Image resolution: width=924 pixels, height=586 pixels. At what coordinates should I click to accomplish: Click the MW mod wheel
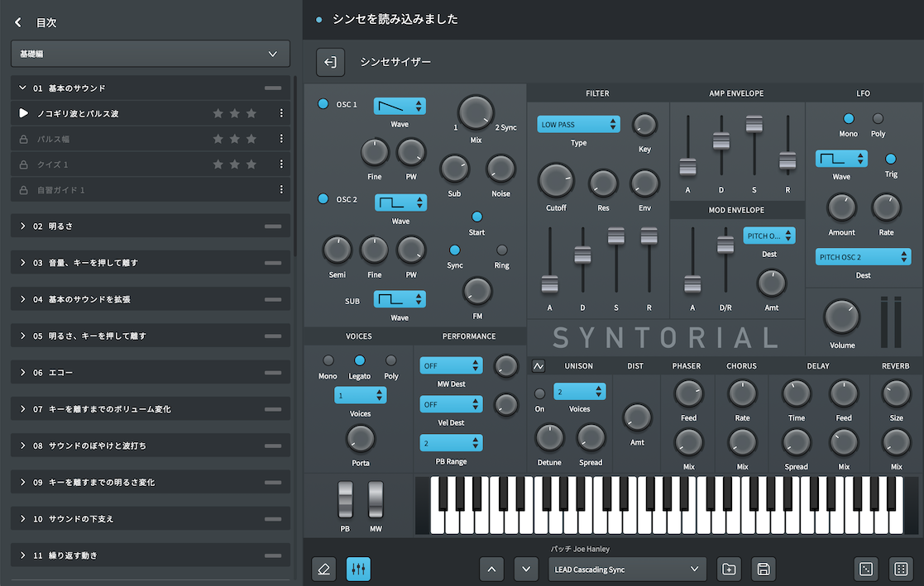click(x=376, y=499)
